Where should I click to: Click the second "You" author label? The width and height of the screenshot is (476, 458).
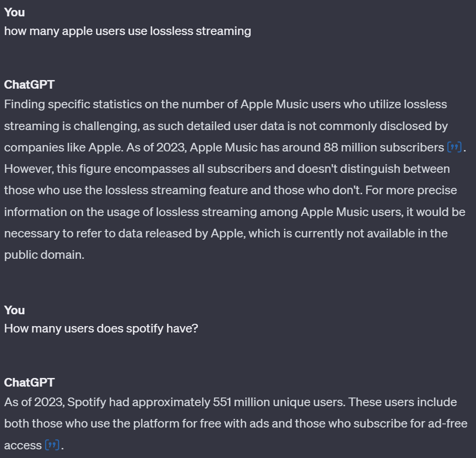[x=15, y=310]
